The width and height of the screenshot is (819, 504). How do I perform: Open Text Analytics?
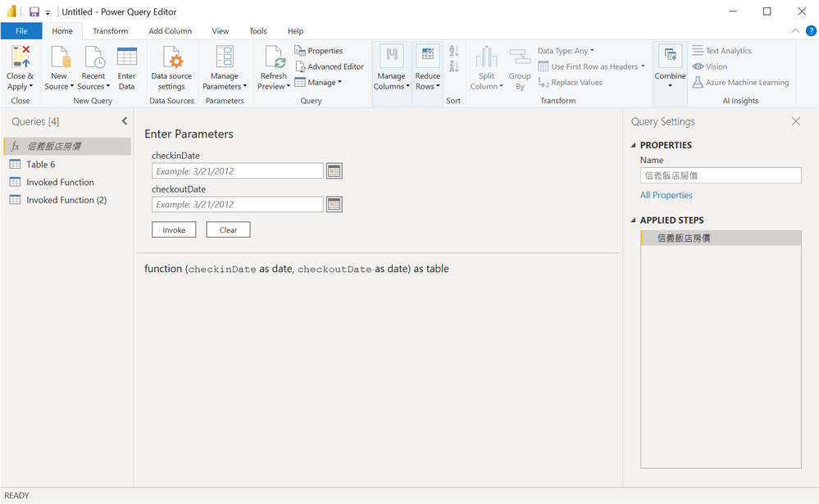pyautogui.click(x=721, y=51)
